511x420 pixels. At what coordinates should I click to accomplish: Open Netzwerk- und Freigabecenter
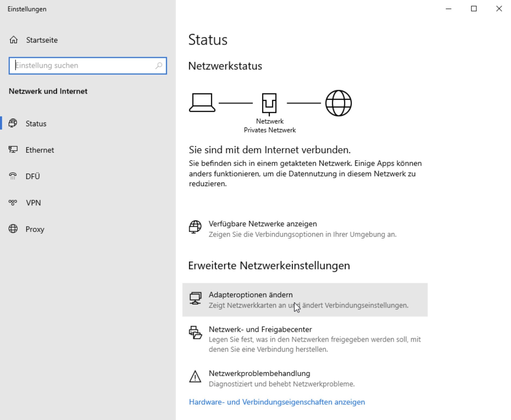click(x=305, y=339)
